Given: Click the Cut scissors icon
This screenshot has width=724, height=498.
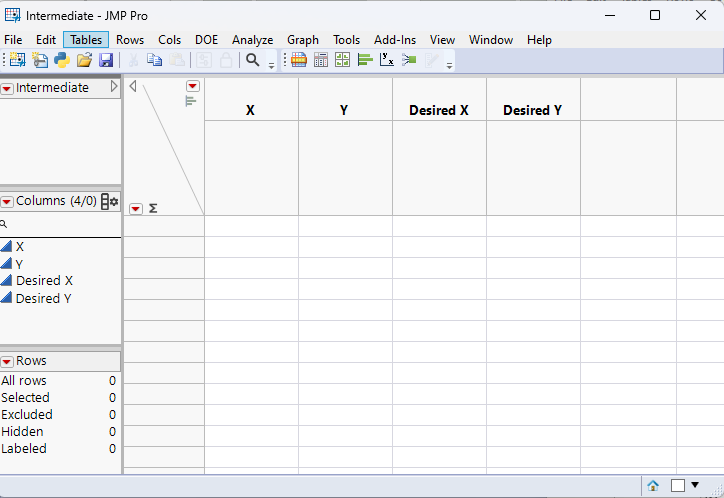Looking at the screenshot, I should click(x=133, y=60).
